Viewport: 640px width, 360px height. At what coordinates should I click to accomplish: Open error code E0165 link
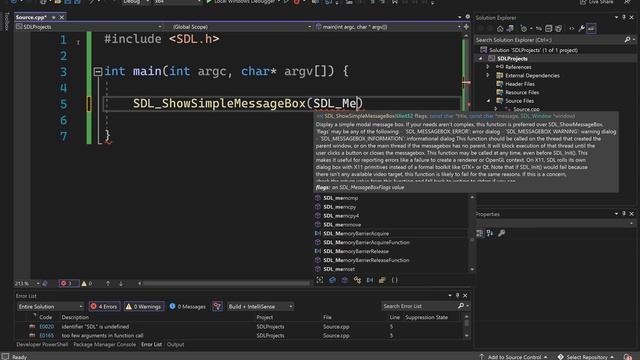[47, 336]
